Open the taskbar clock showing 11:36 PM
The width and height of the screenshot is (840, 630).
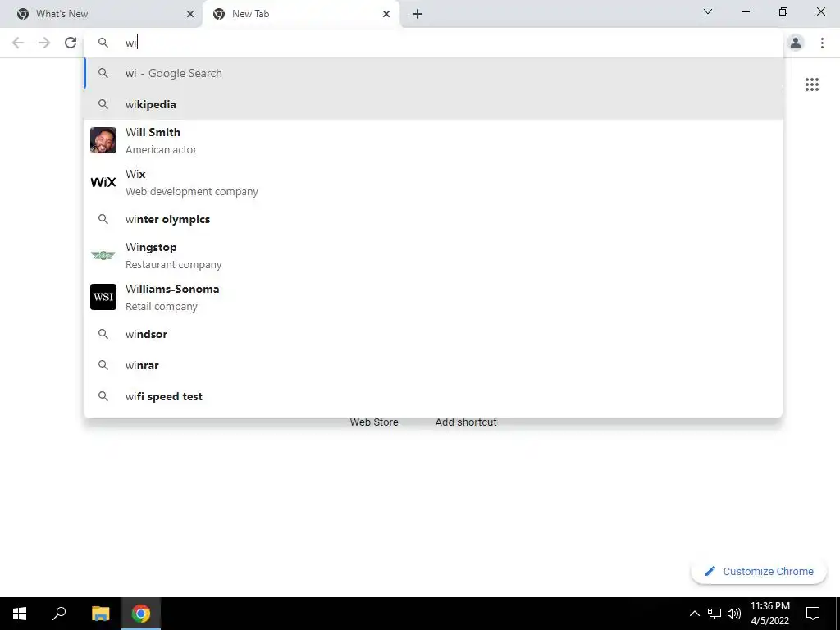click(x=769, y=614)
